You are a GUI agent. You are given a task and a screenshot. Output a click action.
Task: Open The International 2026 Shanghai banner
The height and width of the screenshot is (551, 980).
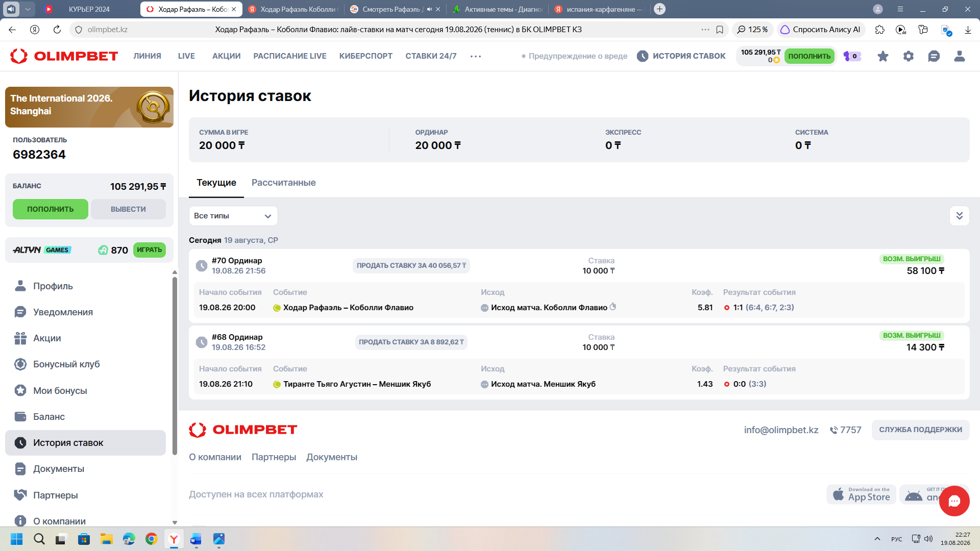[x=89, y=107]
